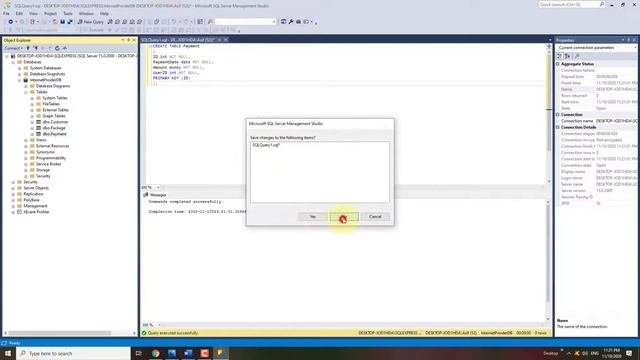Select dbo.Package in the tree
The height and width of the screenshot is (360, 640).
coord(54,128)
